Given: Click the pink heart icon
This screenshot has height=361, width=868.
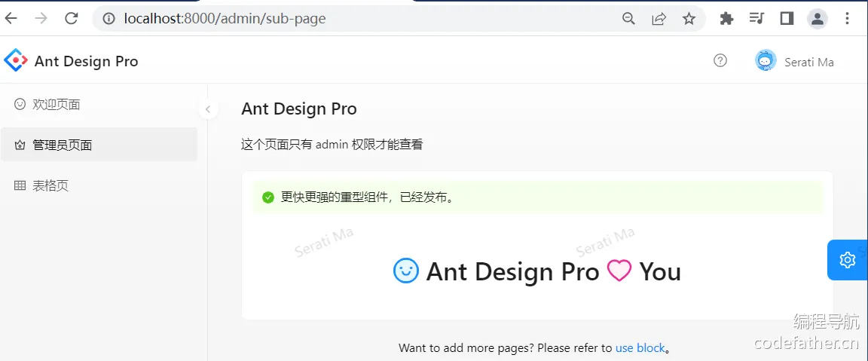Looking at the screenshot, I should pos(619,271).
